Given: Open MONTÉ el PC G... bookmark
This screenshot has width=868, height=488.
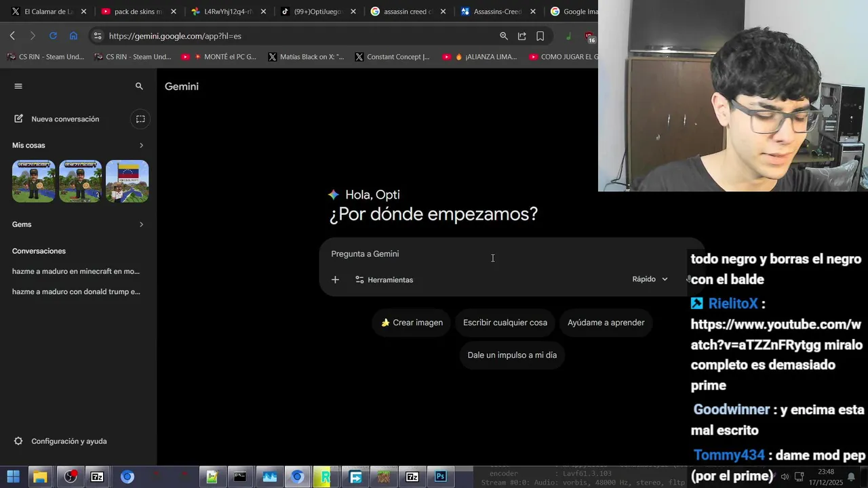Looking at the screenshot, I should tap(219, 57).
